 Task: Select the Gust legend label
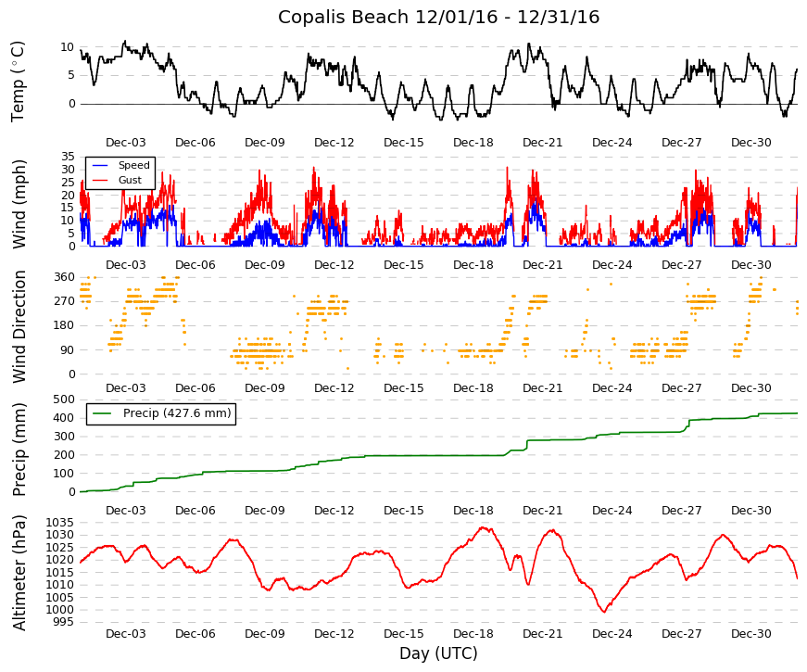pyautogui.click(x=130, y=180)
